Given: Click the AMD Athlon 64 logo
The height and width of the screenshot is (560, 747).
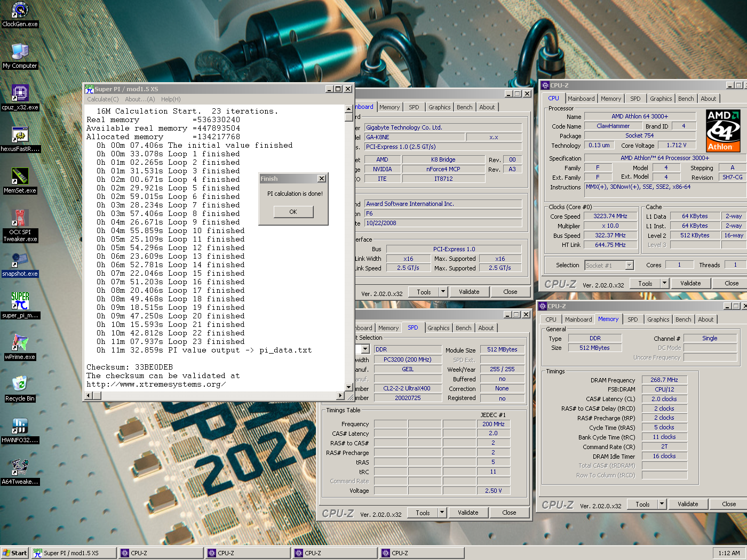Looking at the screenshot, I should [x=722, y=131].
